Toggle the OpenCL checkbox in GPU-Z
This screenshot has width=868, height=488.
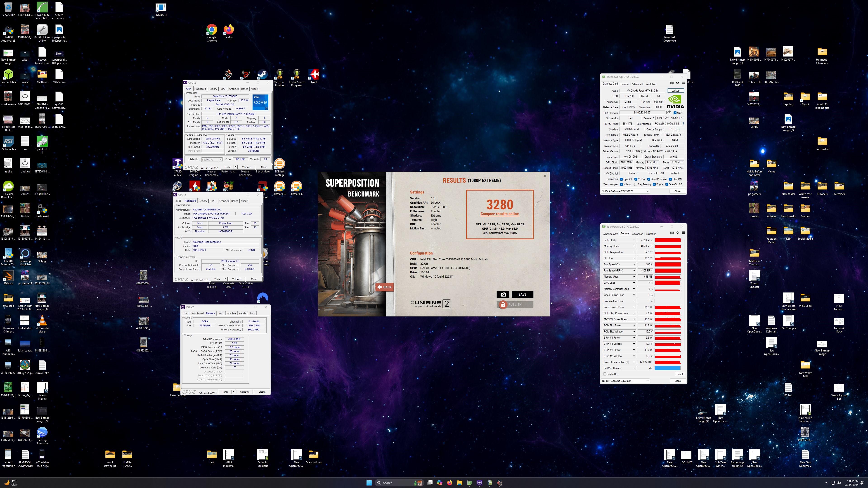point(621,179)
